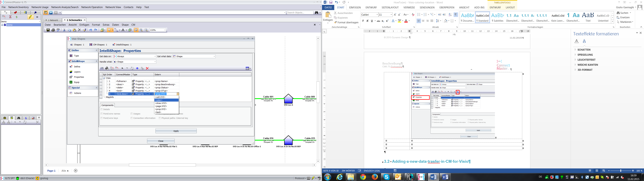Open Google Chrome from the taskbar
644x181 pixels.
coord(363,177)
